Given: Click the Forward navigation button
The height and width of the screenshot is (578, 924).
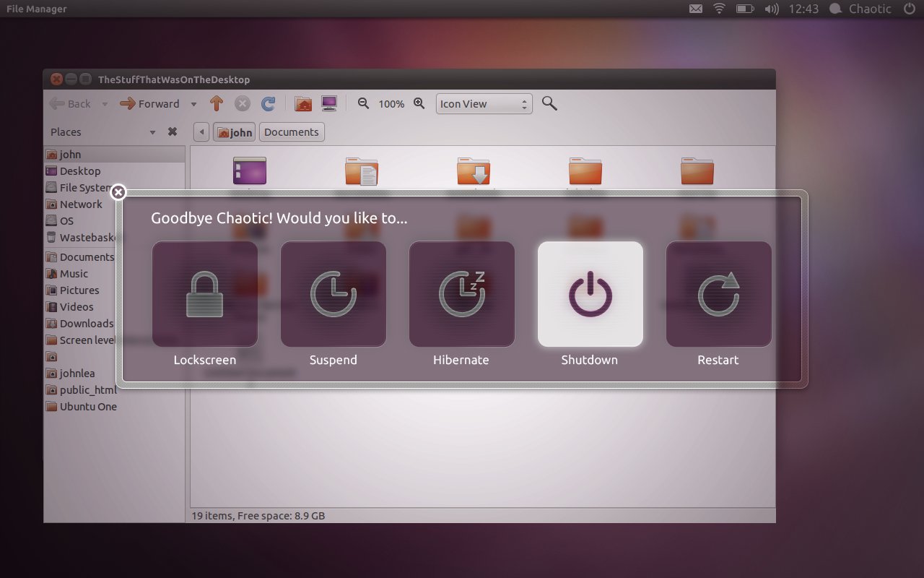Looking at the screenshot, I should pyautogui.click(x=149, y=104).
